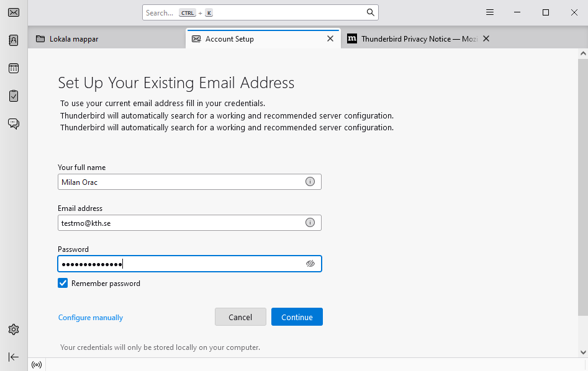This screenshot has height=371, width=588.
Task: Open the Mail space in sidebar
Action: [x=14, y=12]
